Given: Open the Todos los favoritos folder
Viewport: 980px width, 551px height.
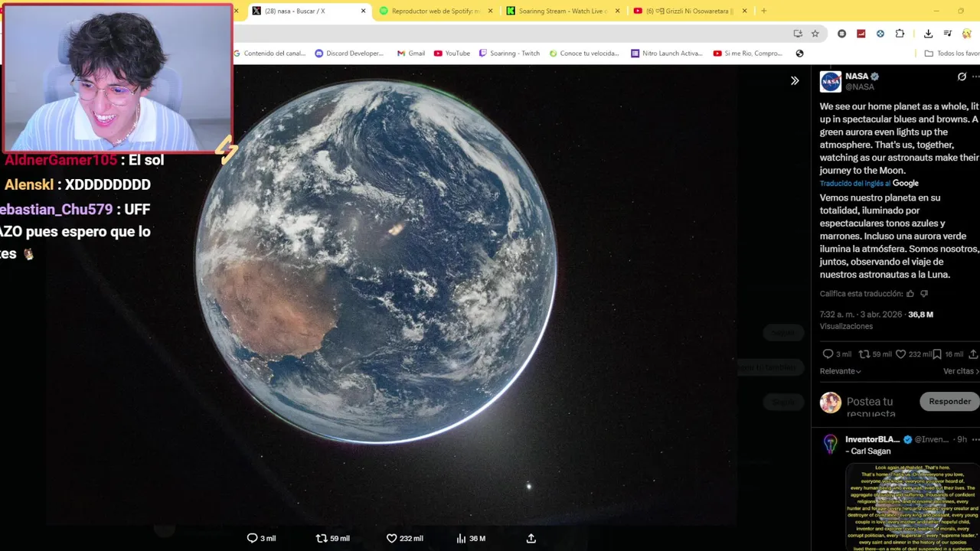Looking at the screenshot, I should click(952, 54).
